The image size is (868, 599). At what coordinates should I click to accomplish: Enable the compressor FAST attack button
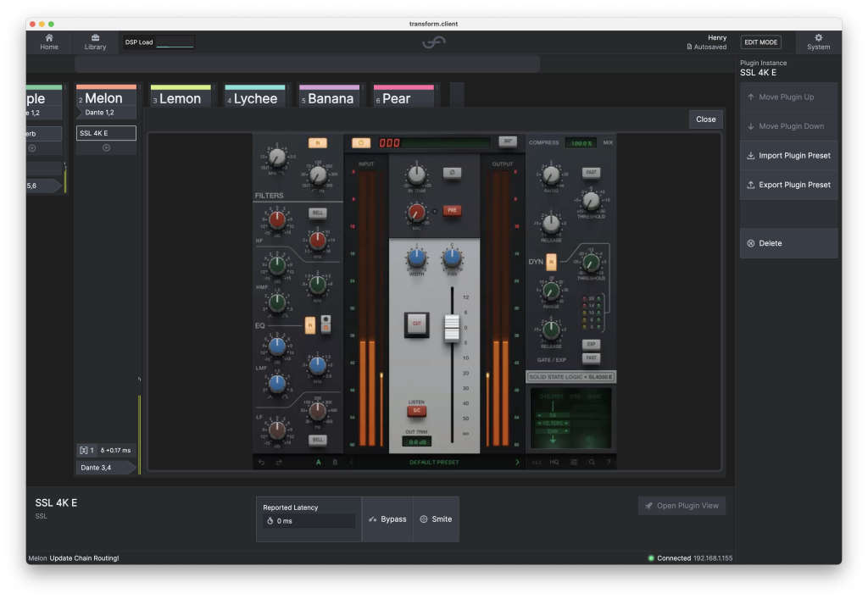590,171
